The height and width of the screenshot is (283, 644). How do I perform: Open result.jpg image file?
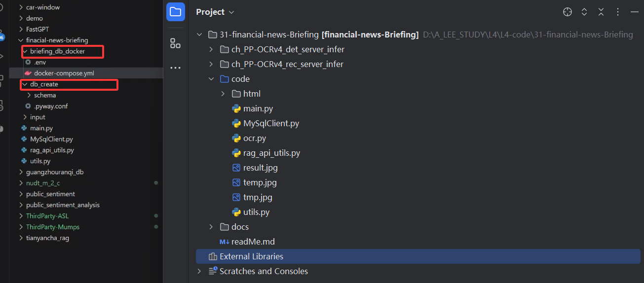coord(260,168)
